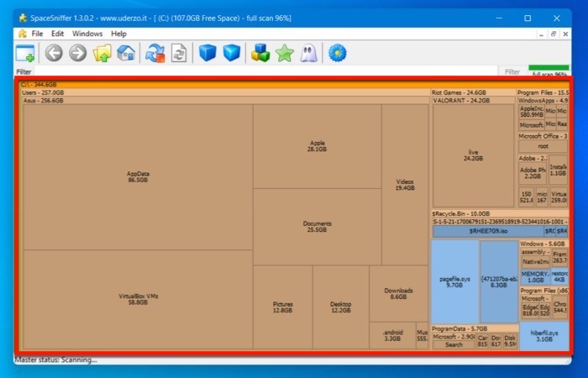Select the AppData 86.5GB block
Screen dimensions: 588x378
coord(138,177)
